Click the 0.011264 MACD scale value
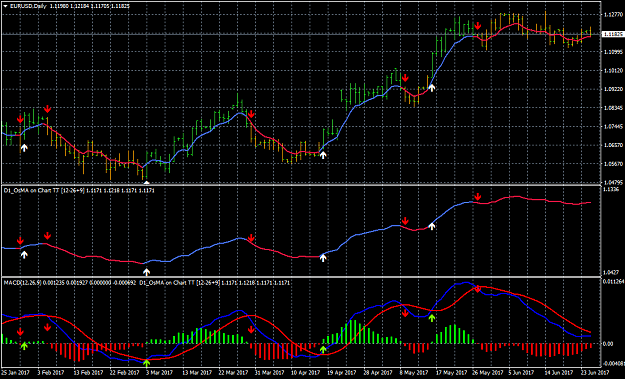The image size is (625, 379). pos(613,282)
